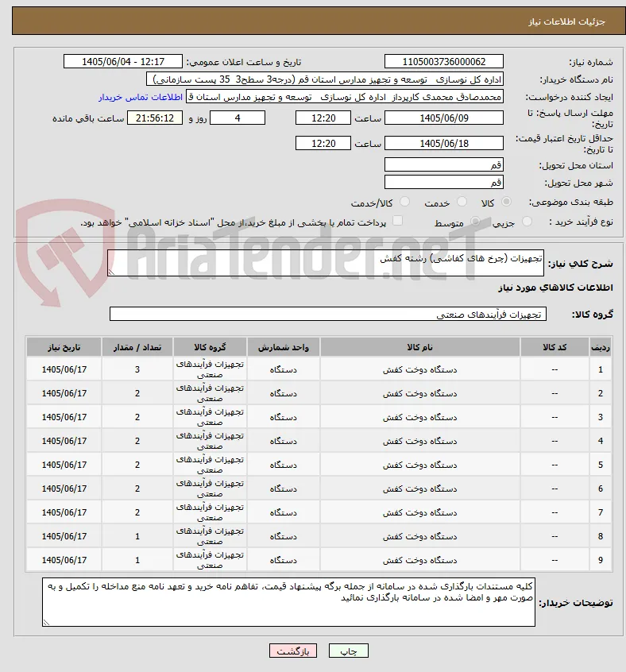The height and width of the screenshot is (672, 626).
Task: Click the request creator name field
Action: pyautogui.click(x=345, y=97)
